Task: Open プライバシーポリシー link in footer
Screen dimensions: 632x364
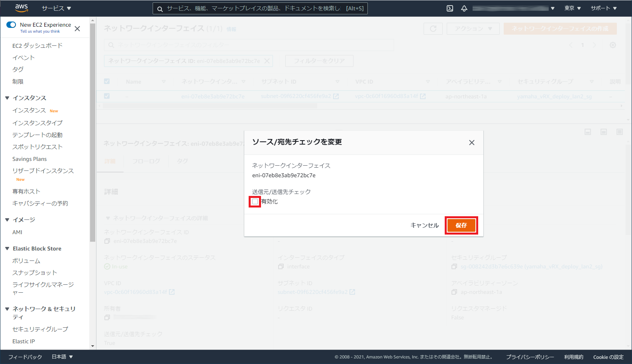Action: (x=530, y=357)
